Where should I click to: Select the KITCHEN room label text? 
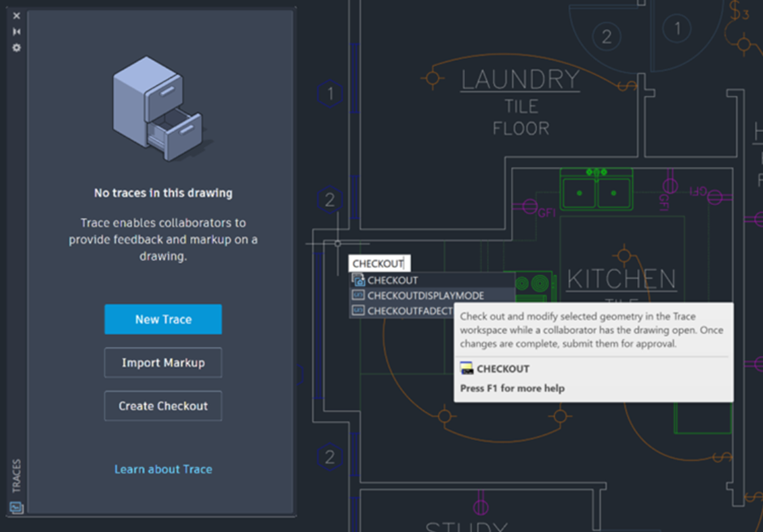621,279
